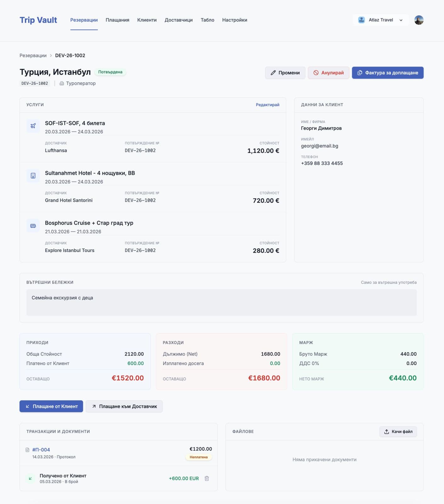The width and height of the screenshot is (444, 504).
Task: Click the 720.00 € hotel cost
Action: (266, 201)
